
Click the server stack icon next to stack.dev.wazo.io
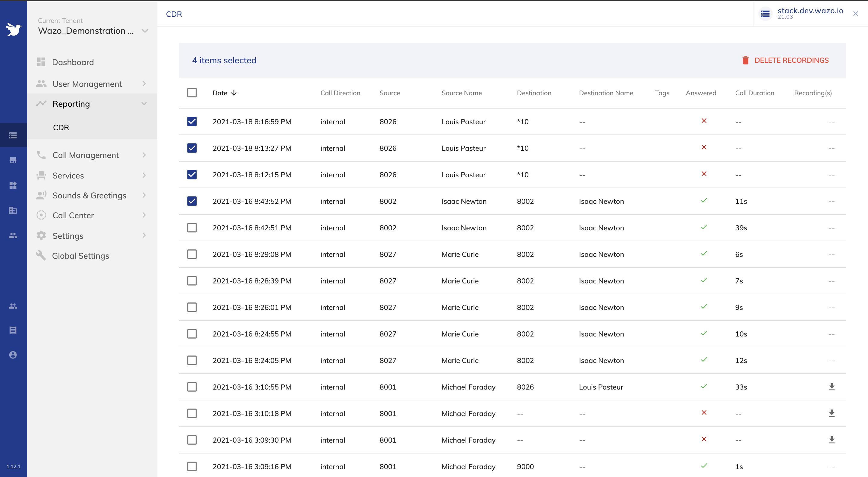coord(765,14)
